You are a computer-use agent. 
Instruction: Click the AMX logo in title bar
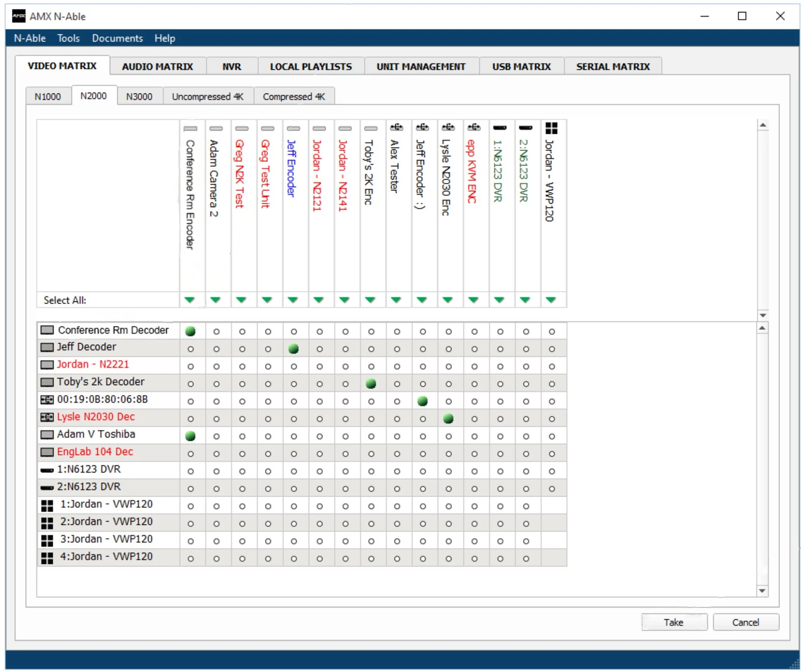point(18,16)
